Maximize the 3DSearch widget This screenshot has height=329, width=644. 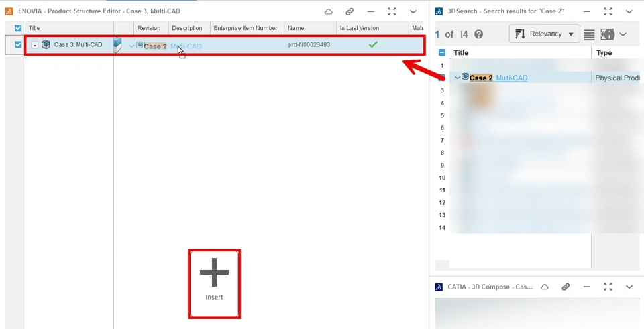click(x=608, y=11)
